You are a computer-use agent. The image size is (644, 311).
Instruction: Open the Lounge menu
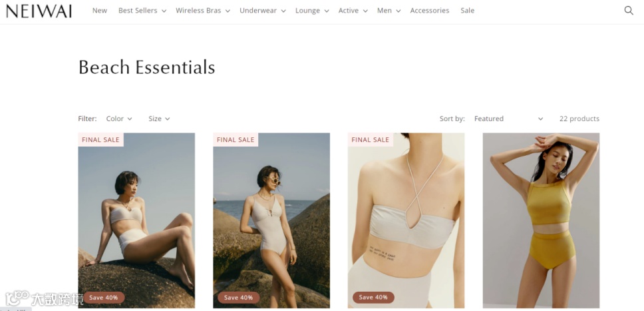[x=312, y=11]
